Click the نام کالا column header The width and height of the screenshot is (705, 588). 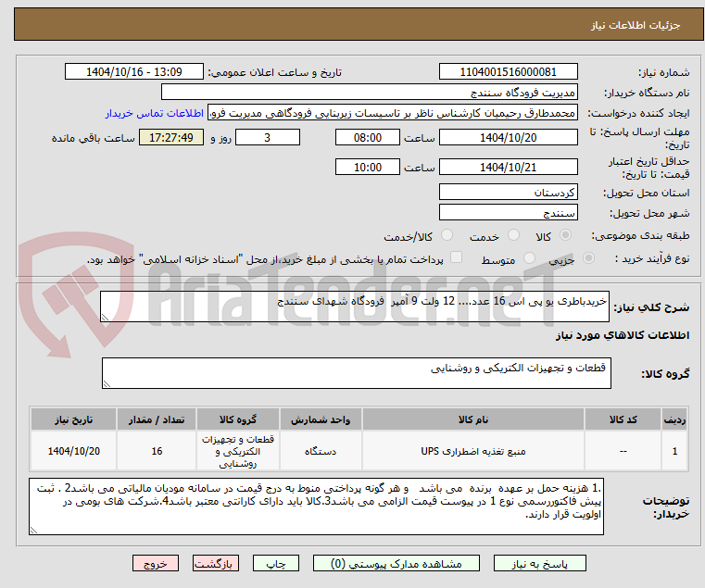pyautogui.click(x=473, y=419)
